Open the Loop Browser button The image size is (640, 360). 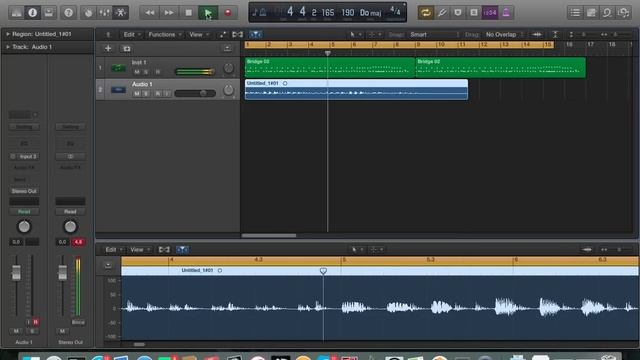pos(607,13)
